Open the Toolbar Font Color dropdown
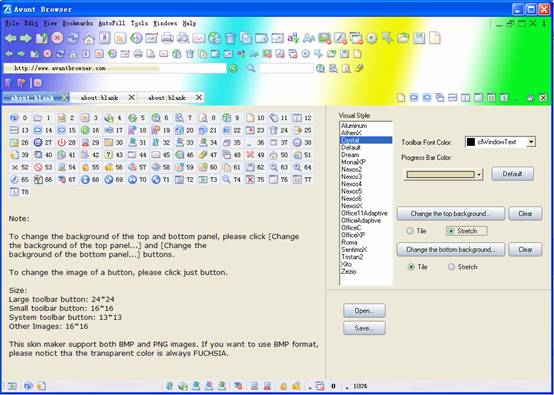554x395 pixels. (x=531, y=142)
